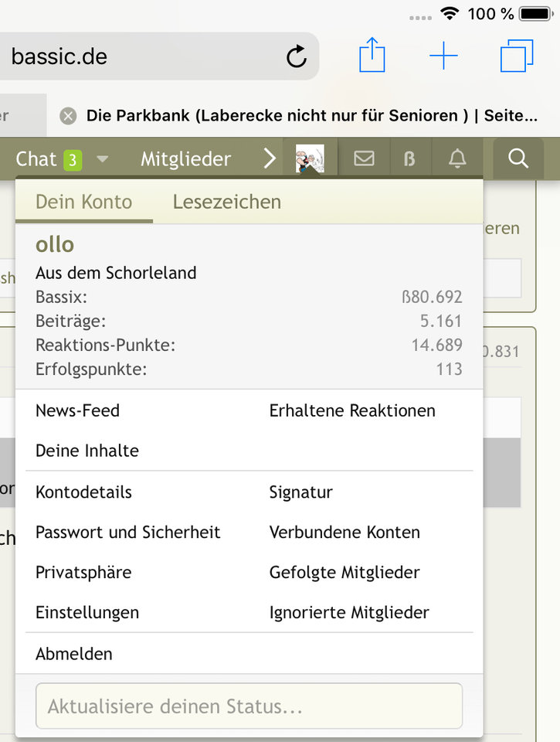
Task: Open notifications bell icon
Action: [x=457, y=159]
